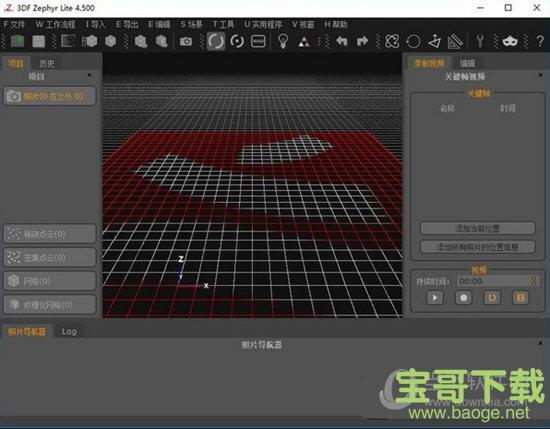The width and height of the screenshot is (550, 429).
Task: Click the 照片 (photos) count button
Action: tap(49, 96)
